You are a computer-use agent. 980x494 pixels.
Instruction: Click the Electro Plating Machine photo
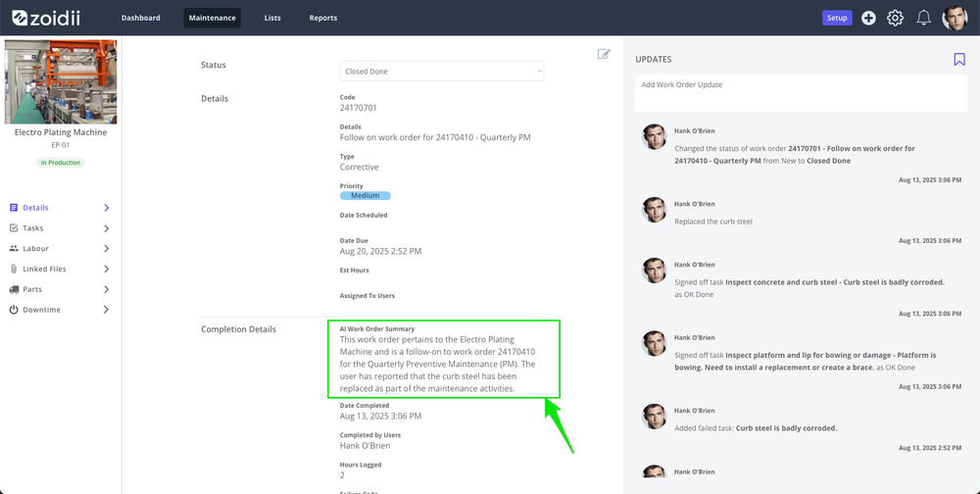pyautogui.click(x=61, y=82)
